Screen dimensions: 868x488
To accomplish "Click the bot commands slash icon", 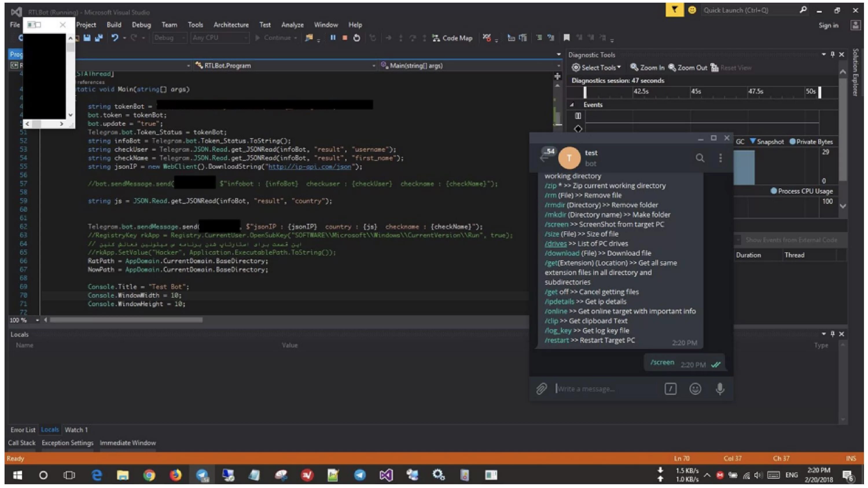I will [x=671, y=389].
